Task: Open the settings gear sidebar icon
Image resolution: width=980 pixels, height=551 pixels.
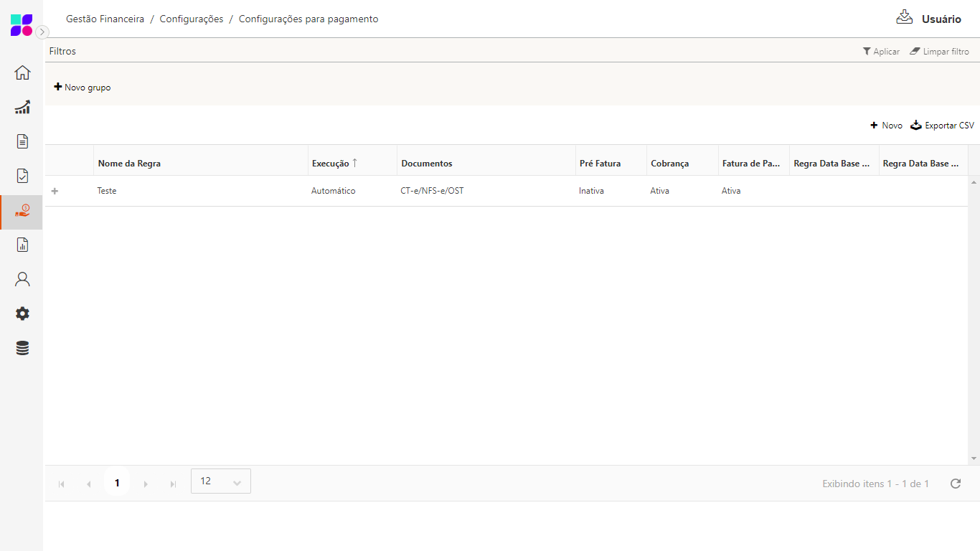Action: pos(22,314)
